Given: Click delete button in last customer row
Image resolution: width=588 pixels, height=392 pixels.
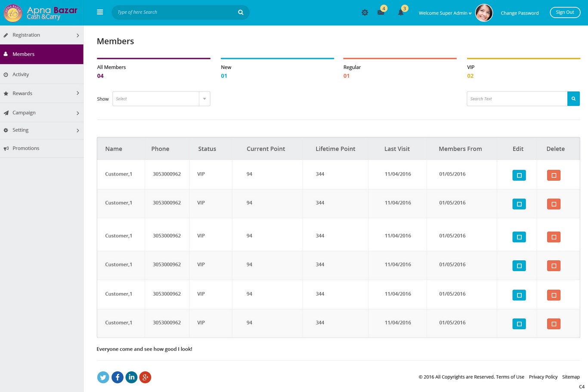Looking at the screenshot, I should point(554,324).
